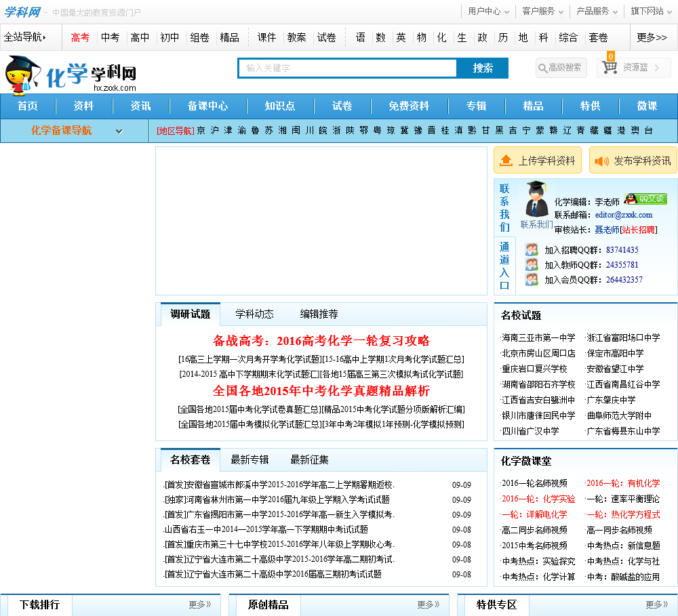The height and width of the screenshot is (616, 678).
Task: Open 广东肇庆中学 school link
Action: [x=611, y=400]
